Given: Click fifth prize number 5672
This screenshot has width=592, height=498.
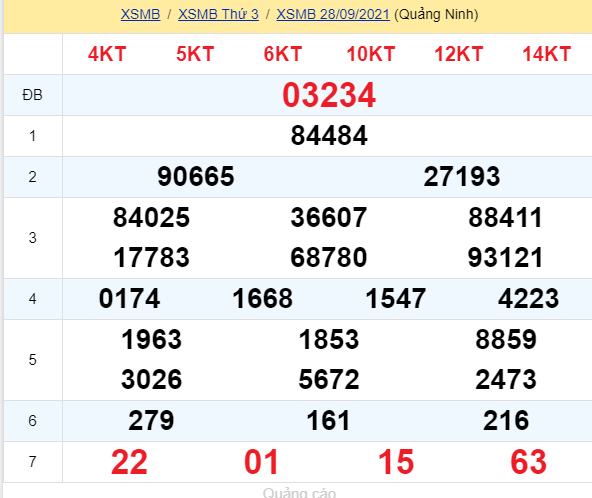Looking at the screenshot, I should (x=329, y=379).
